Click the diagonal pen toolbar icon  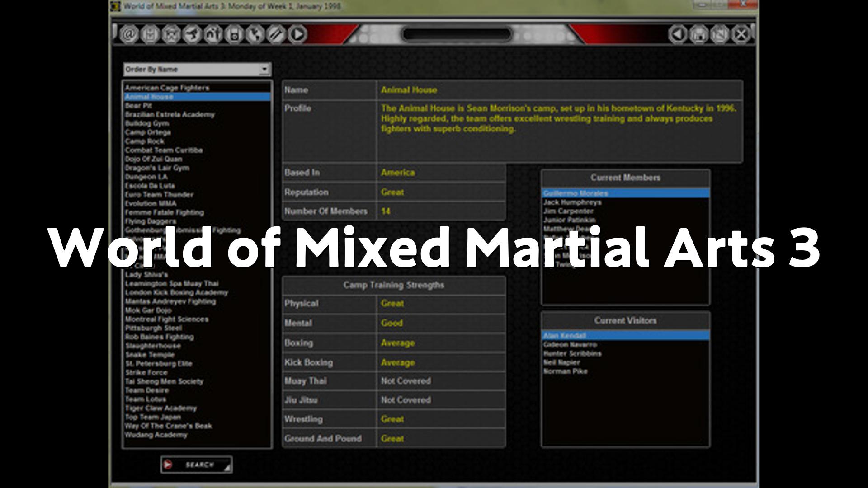(276, 34)
